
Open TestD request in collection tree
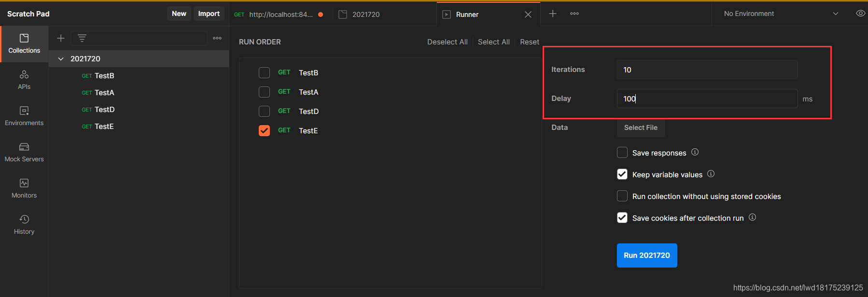(139, 110)
